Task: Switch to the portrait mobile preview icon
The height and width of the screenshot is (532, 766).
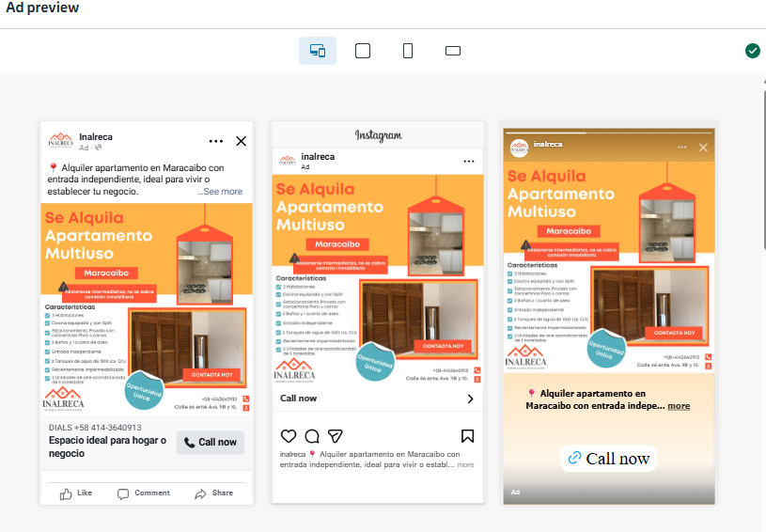Action: [x=408, y=51]
